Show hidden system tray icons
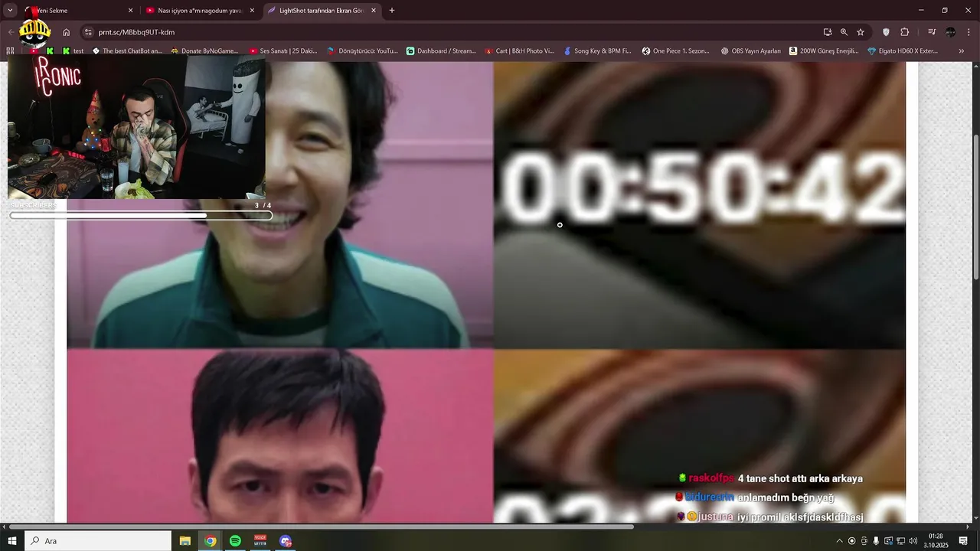The width and height of the screenshot is (980, 551). [x=839, y=541]
